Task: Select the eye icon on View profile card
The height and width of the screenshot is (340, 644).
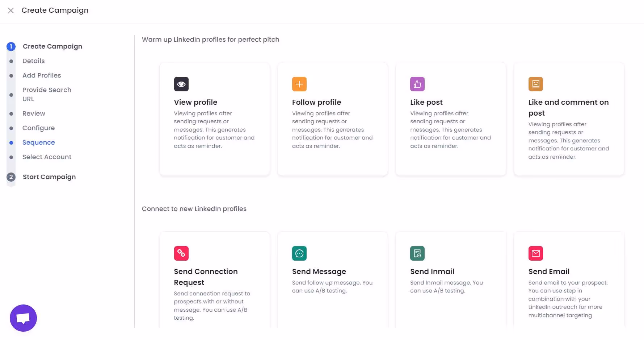Action: point(181,84)
